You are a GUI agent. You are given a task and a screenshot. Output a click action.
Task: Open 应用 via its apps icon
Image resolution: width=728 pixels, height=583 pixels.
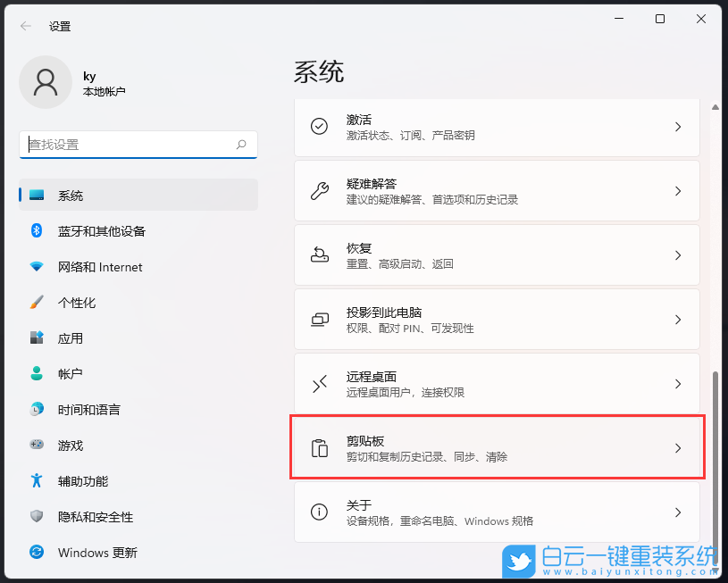(x=36, y=337)
